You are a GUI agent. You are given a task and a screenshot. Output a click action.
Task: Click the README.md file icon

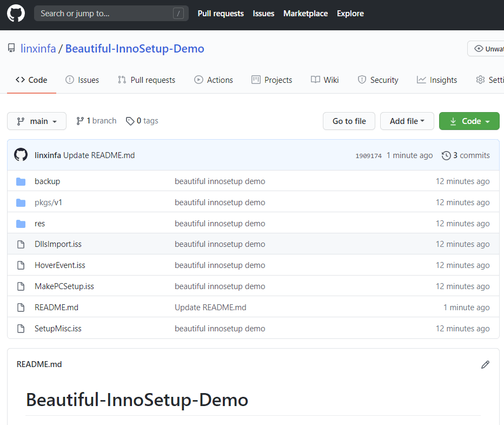pyautogui.click(x=21, y=307)
